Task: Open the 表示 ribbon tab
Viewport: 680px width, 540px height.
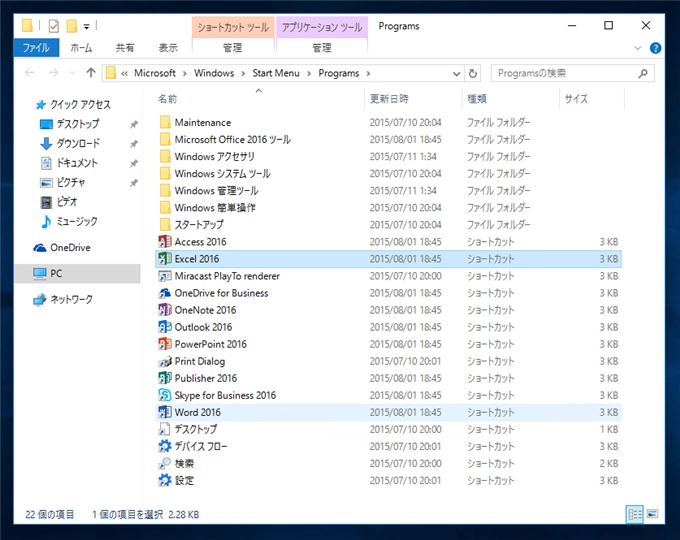Action: [x=168, y=48]
